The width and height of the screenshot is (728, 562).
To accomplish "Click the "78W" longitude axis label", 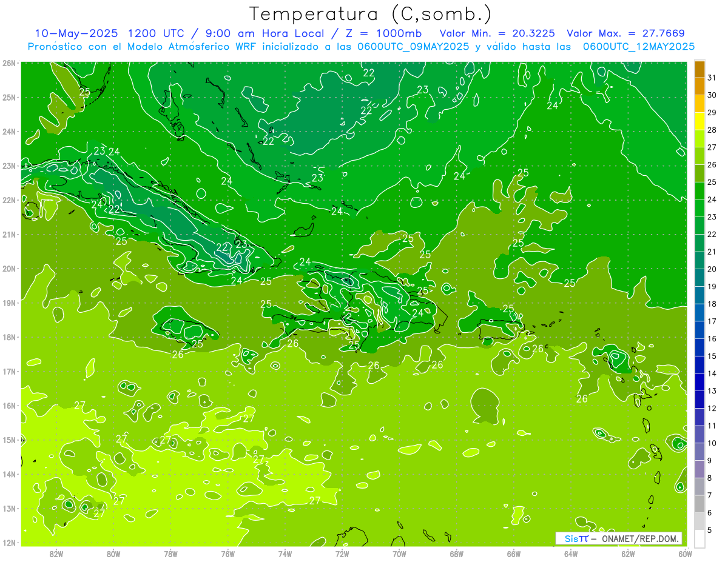I will tap(170, 553).
